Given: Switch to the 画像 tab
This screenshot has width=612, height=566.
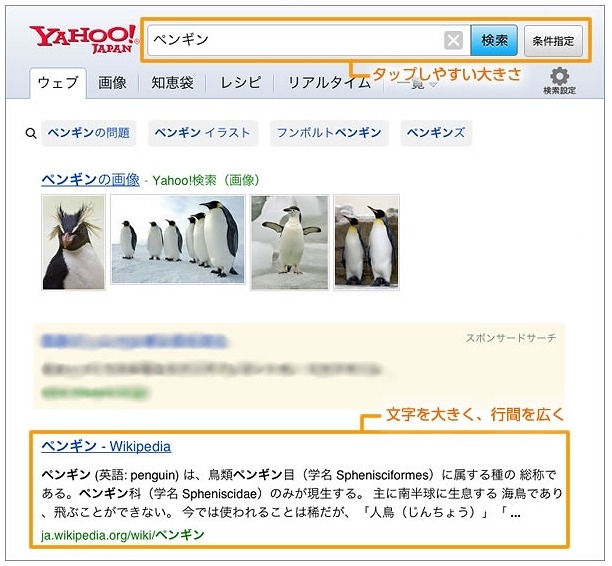Looking at the screenshot, I should (112, 83).
